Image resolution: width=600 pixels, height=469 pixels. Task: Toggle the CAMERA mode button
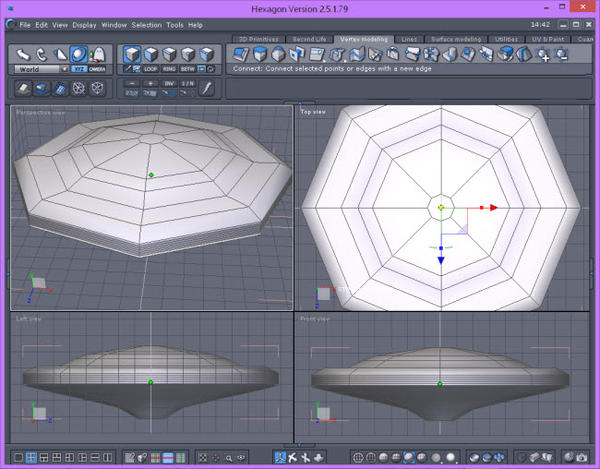pos(97,69)
